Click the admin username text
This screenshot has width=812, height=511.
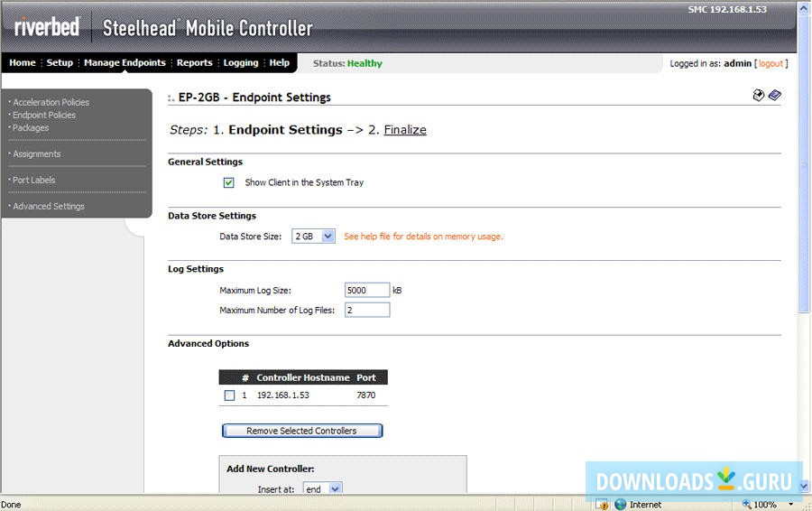(737, 63)
